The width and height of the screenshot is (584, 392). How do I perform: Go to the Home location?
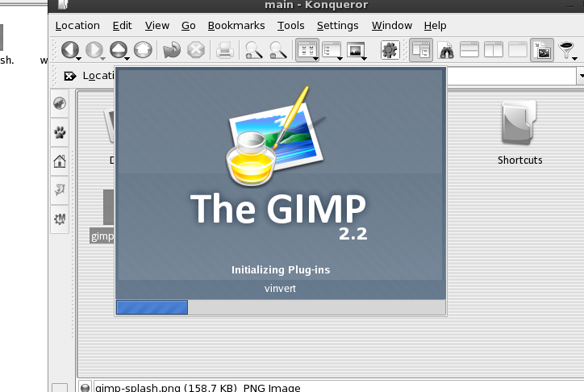[143, 49]
